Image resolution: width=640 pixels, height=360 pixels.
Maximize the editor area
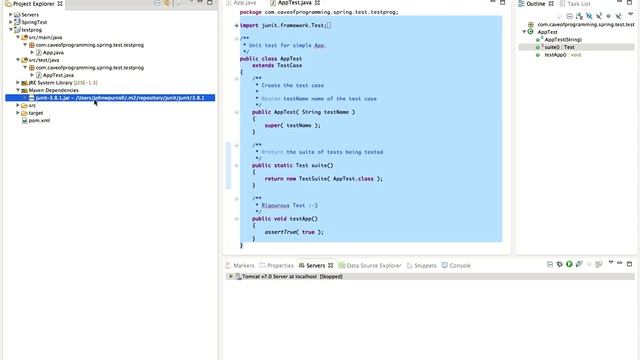coord(502,2)
